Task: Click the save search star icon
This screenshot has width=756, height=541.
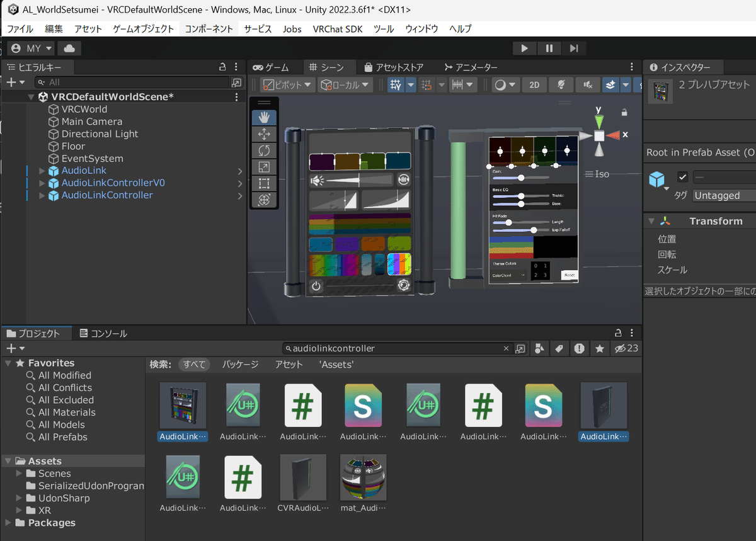Action: click(600, 348)
